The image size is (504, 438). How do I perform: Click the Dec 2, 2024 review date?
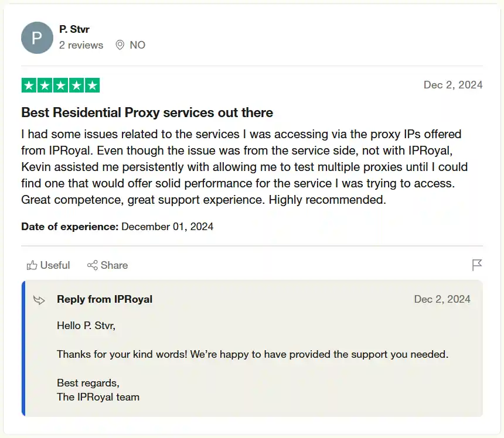[x=453, y=85]
